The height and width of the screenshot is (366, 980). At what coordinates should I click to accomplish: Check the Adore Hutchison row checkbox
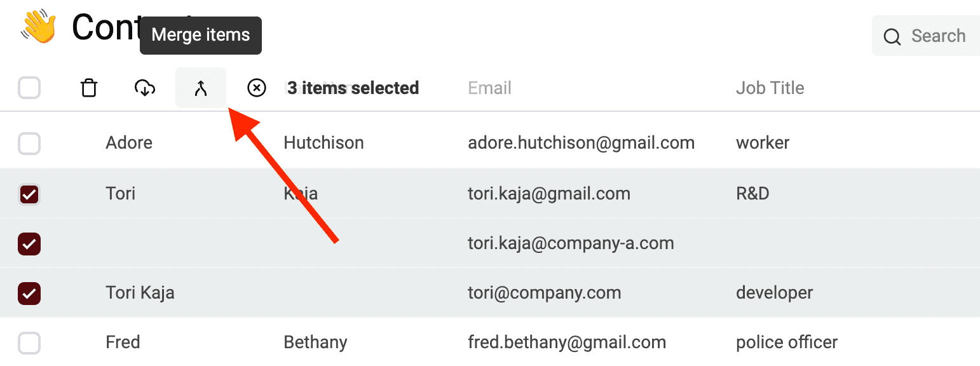(29, 144)
